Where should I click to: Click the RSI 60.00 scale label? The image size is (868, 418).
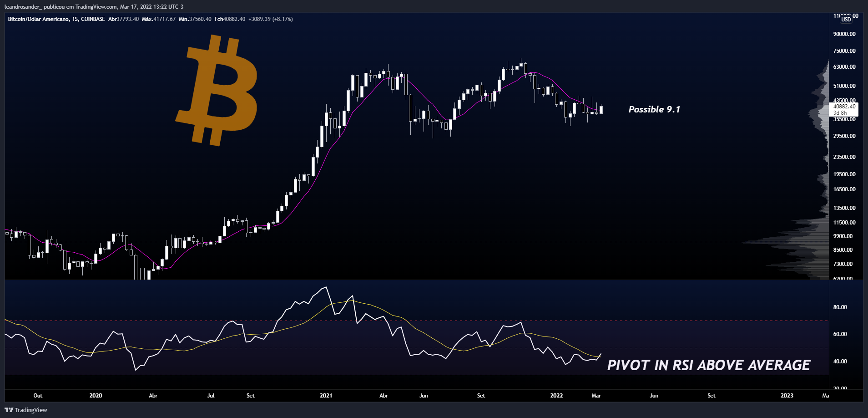[x=840, y=334]
